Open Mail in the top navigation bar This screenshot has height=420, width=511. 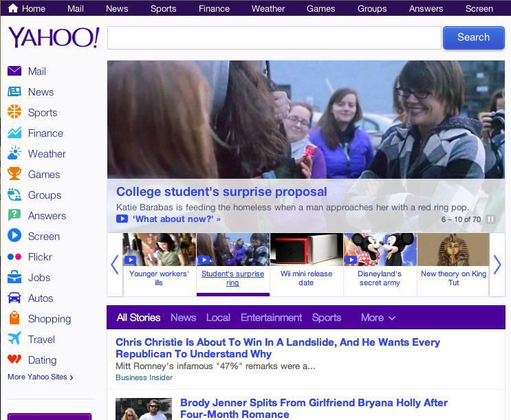click(75, 8)
